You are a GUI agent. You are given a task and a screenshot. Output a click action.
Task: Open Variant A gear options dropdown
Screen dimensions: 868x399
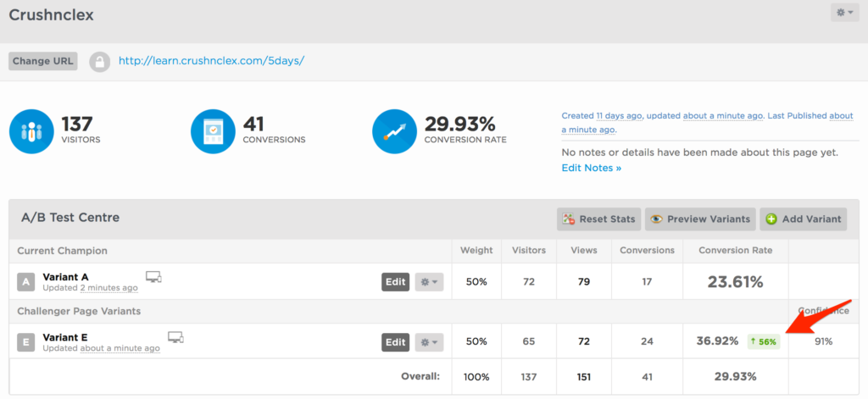point(429,282)
